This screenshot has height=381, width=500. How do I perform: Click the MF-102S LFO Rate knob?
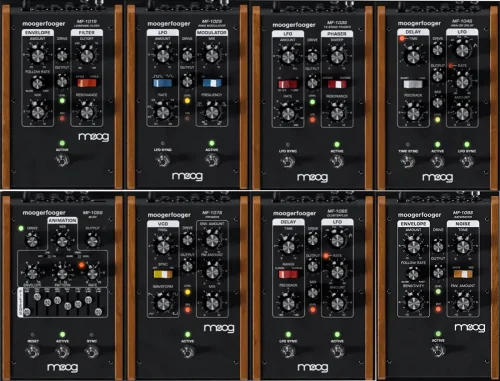coord(163,113)
